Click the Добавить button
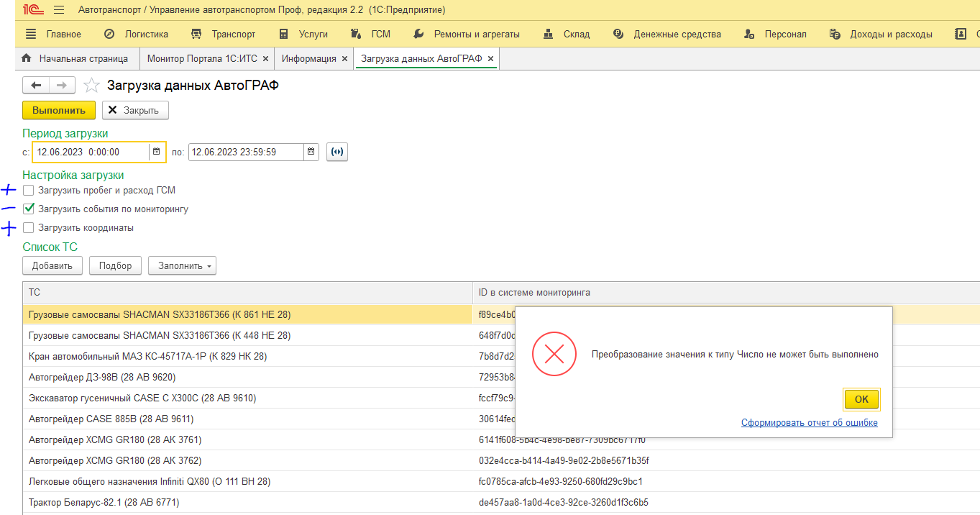 click(52, 265)
